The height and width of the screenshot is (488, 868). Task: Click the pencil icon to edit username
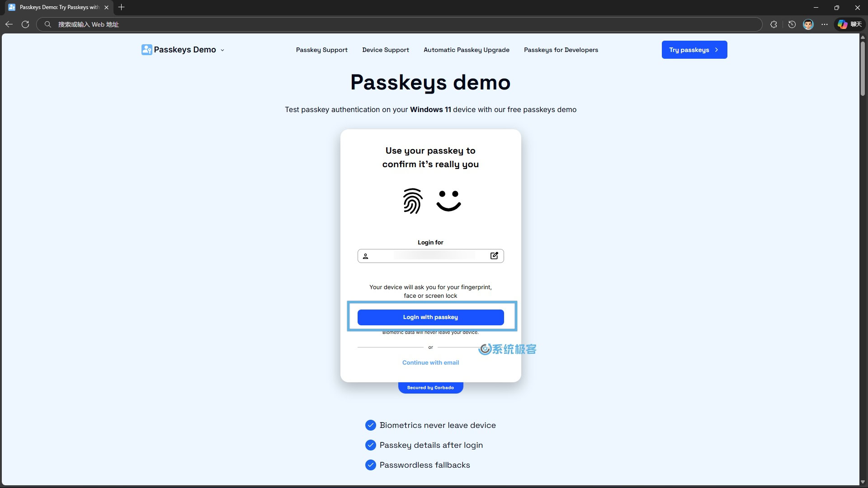[x=494, y=256]
